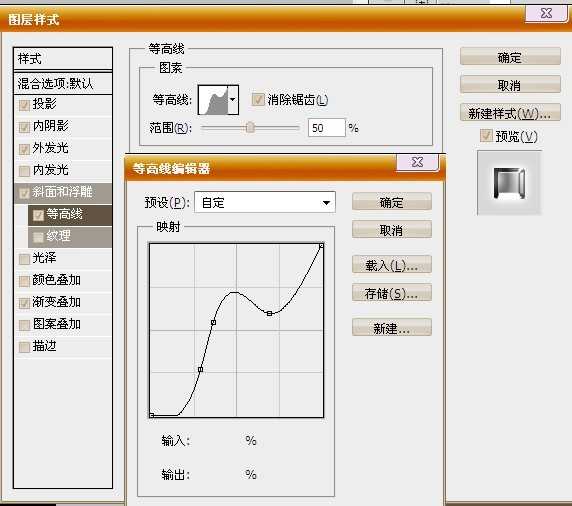This screenshot has width=572, height=506.
Task: Click the 范围 range slider handle
Action: [x=250, y=127]
